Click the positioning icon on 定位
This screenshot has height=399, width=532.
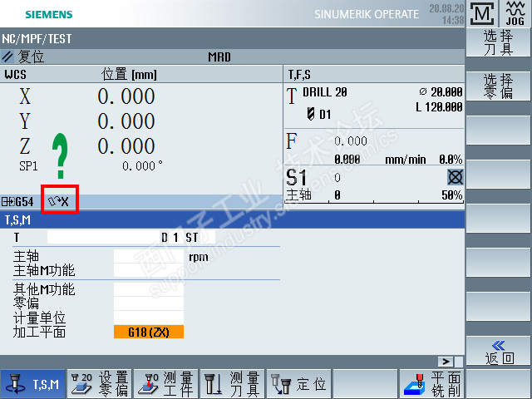(282, 384)
